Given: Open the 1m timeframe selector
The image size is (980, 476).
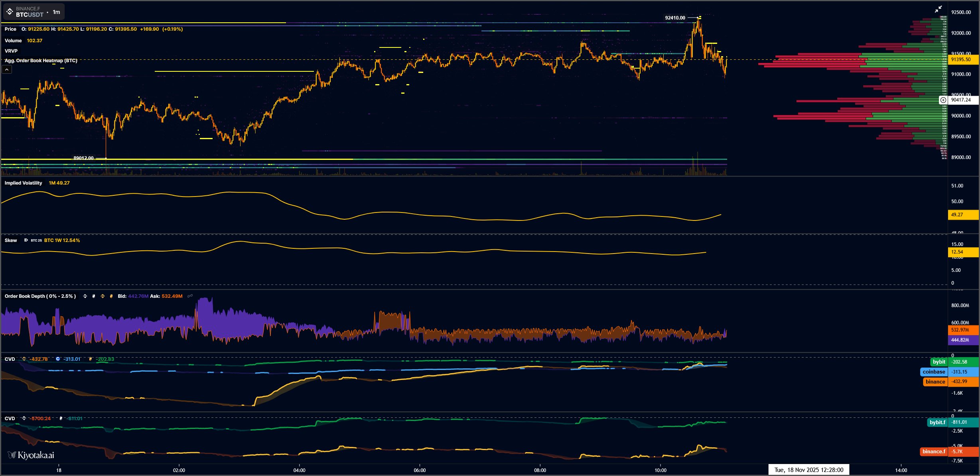Looking at the screenshot, I should click(56, 12).
